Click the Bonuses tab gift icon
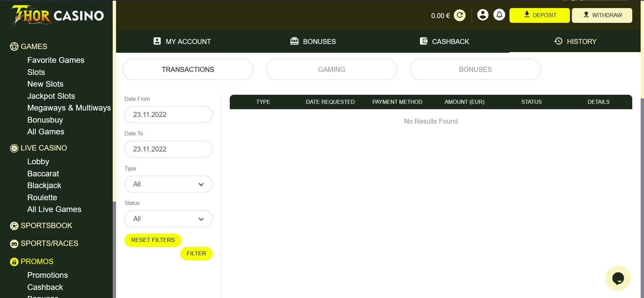 click(x=294, y=41)
